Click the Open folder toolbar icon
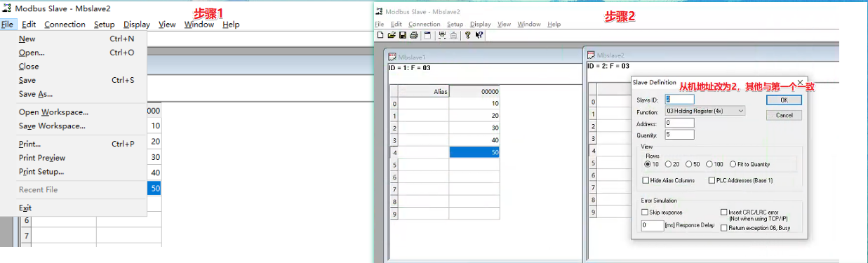Viewport: 868px width, 263px height. [x=392, y=35]
